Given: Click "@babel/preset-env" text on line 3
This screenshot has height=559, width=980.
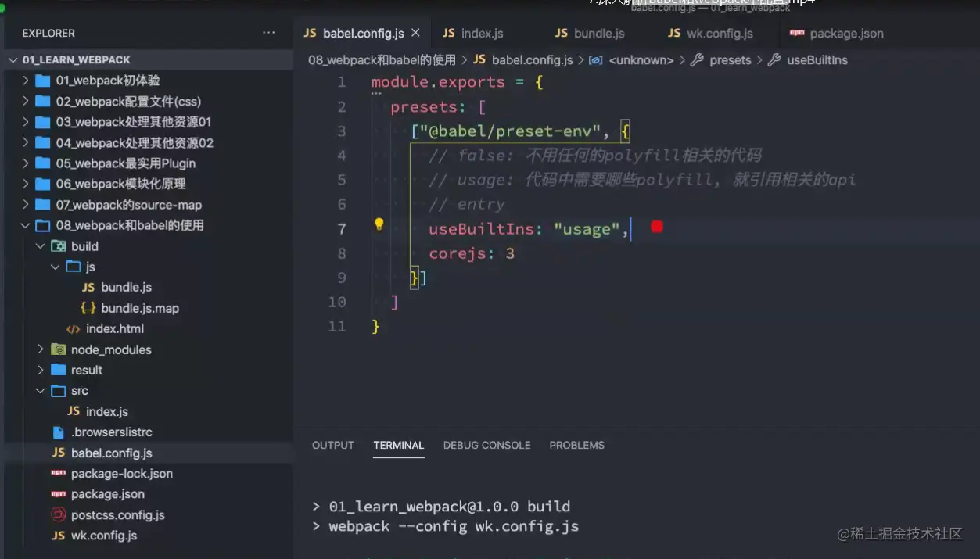Looking at the screenshot, I should tap(511, 131).
